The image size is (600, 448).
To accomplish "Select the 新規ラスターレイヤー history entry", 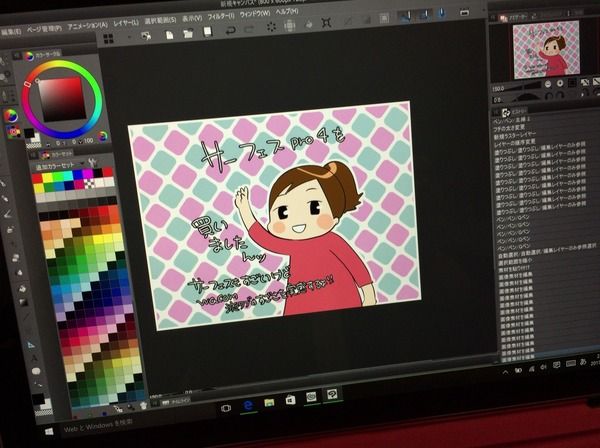I will click(515, 136).
